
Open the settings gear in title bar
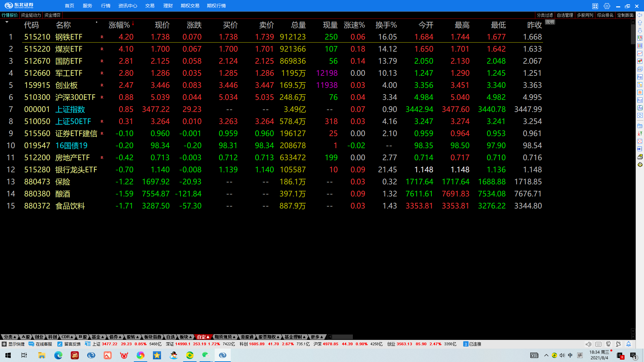coord(607,6)
